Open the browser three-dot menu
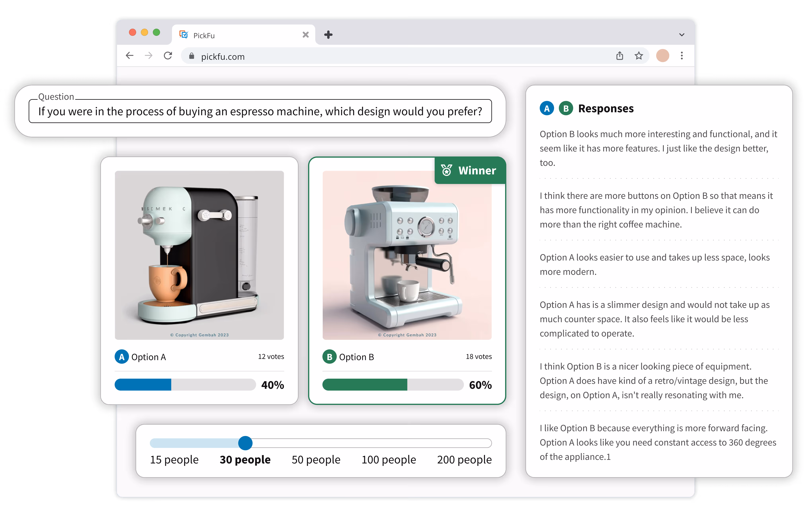 click(x=681, y=56)
